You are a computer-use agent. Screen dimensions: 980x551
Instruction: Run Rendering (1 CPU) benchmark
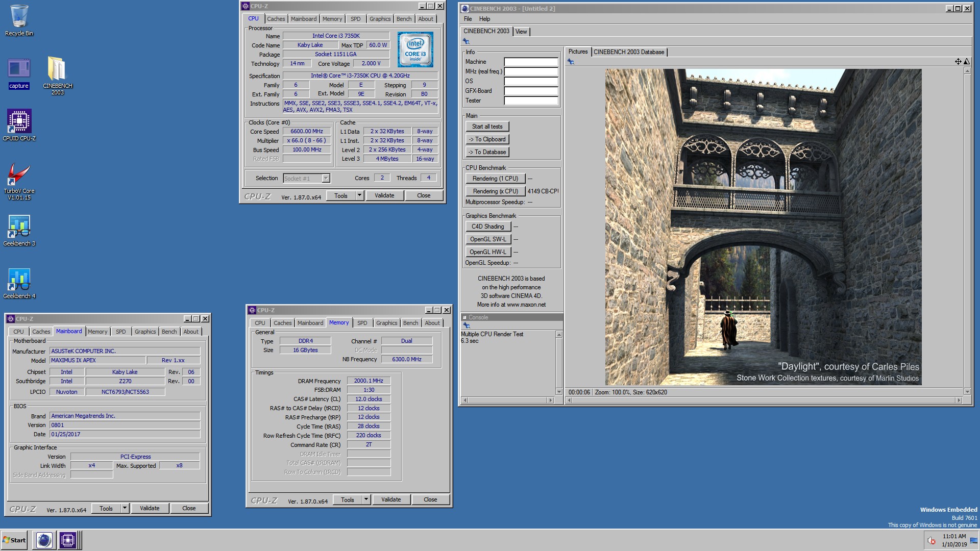coord(495,179)
